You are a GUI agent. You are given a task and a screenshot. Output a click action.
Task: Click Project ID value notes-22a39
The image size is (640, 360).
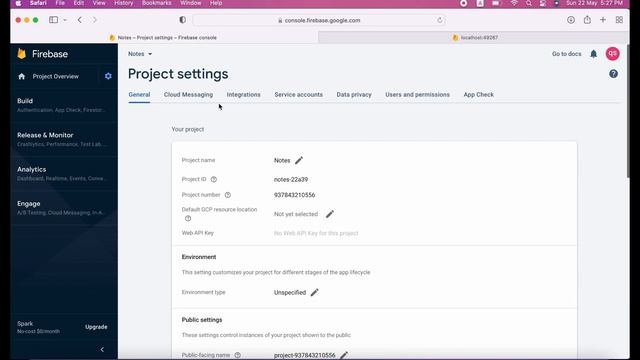(x=291, y=179)
